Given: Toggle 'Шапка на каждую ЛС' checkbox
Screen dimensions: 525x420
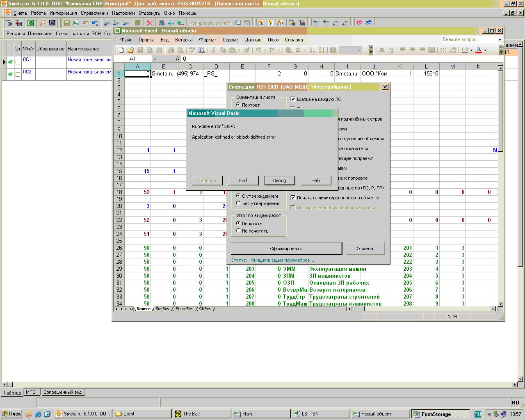Looking at the screenshot, I should point(293,99).
